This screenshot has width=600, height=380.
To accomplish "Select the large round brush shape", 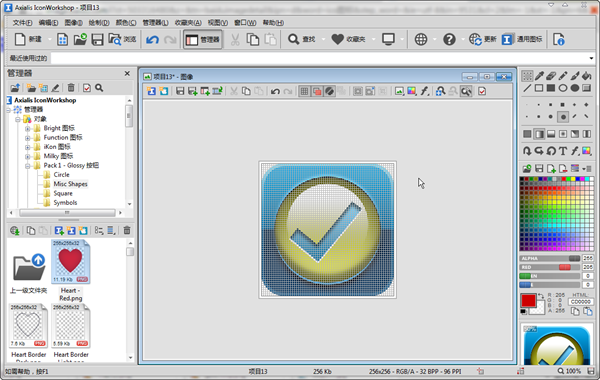I will [563, 117].
